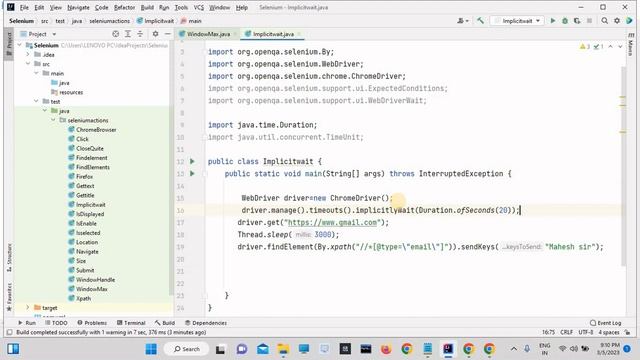Viewport: 640px width, 360px height.
Task: Select opened file target icon in Project panel
Action: click(116, 34)
